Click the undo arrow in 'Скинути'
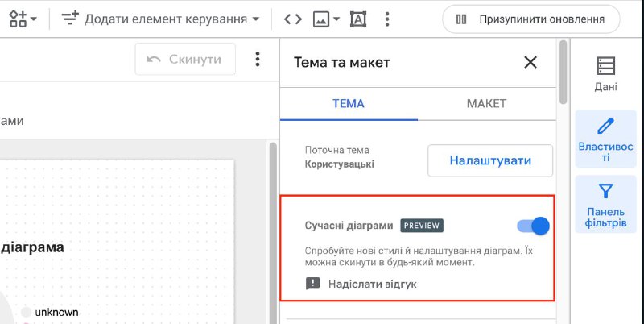 pyautogui.click(x=154, y=60)
